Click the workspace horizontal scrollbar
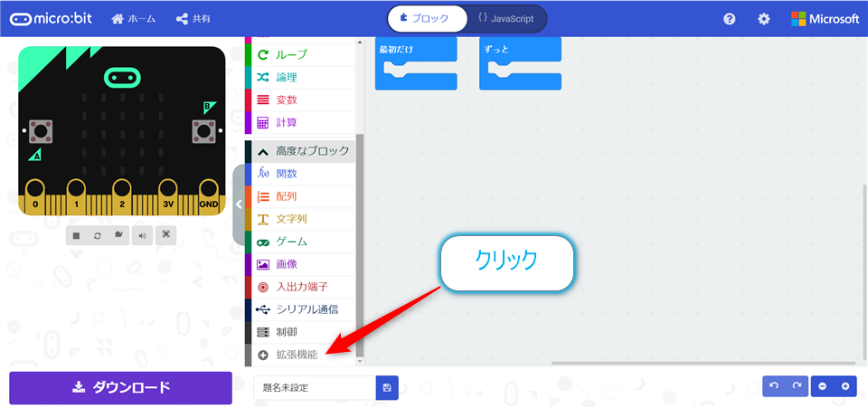Viewport: 868px width, 408px height. (703, 363)
